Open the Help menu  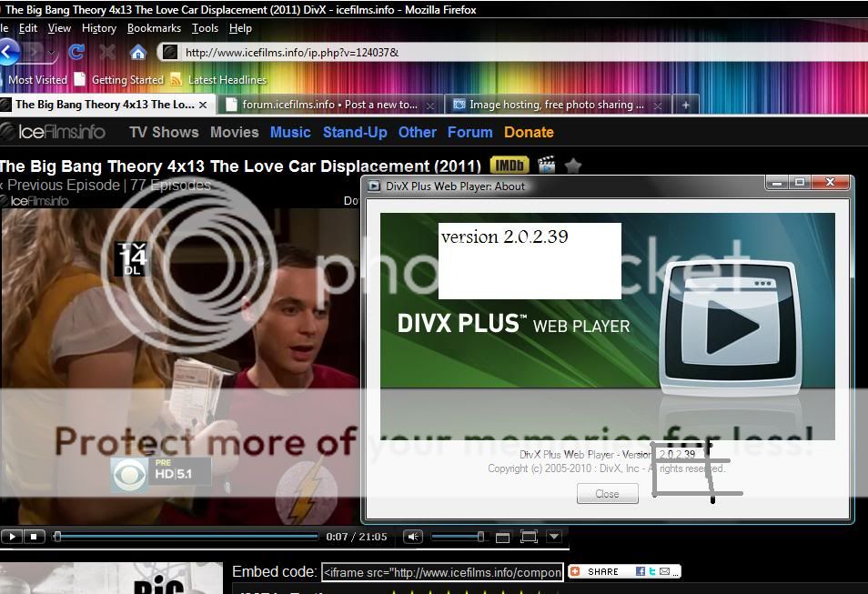240,28
